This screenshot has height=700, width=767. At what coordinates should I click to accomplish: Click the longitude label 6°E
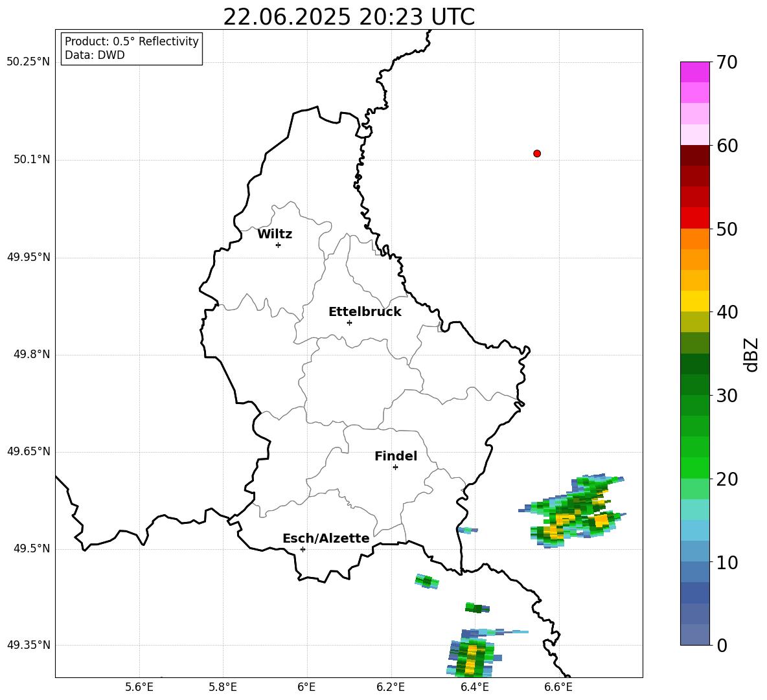pyautogui.click(x=306, y=687)
